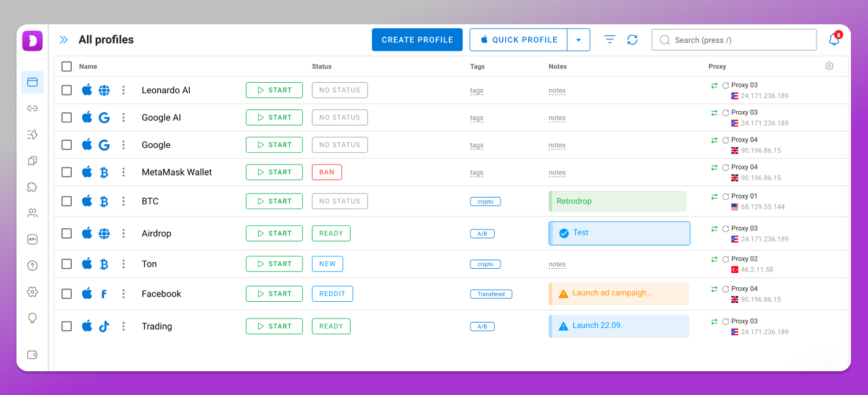Expand the sidebar with the double chevron

[64, 40]
